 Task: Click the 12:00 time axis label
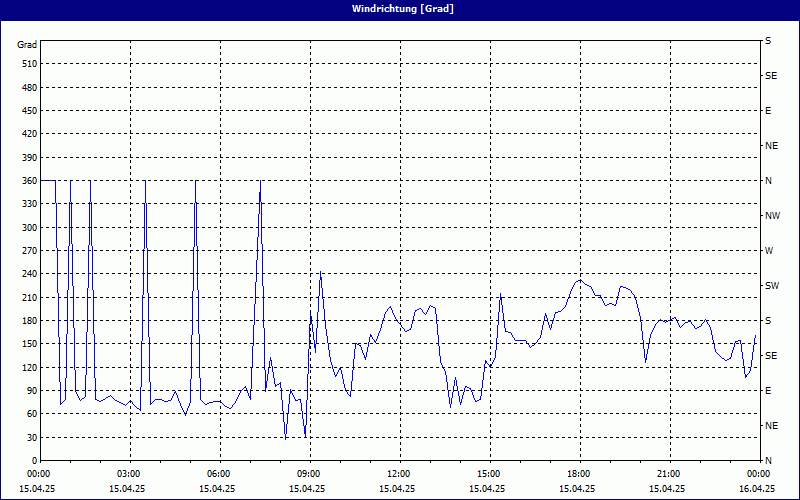(398, 474)
